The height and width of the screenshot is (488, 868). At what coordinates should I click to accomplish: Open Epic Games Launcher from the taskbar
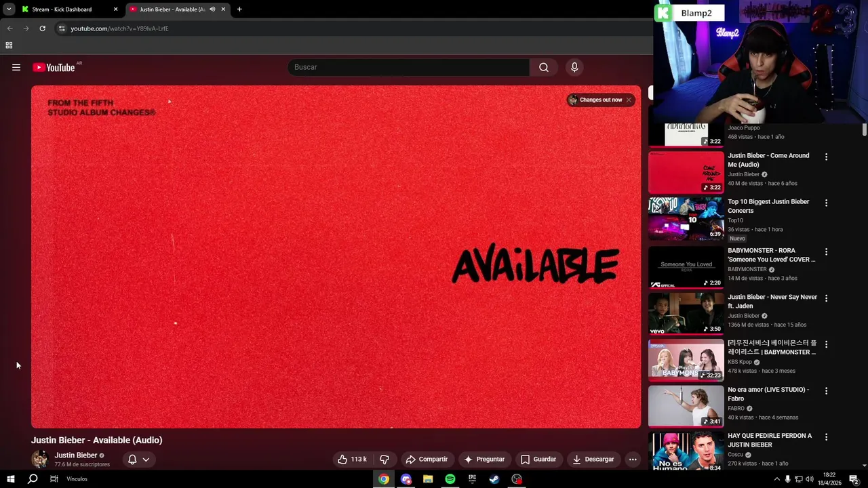tap(472, 479)
